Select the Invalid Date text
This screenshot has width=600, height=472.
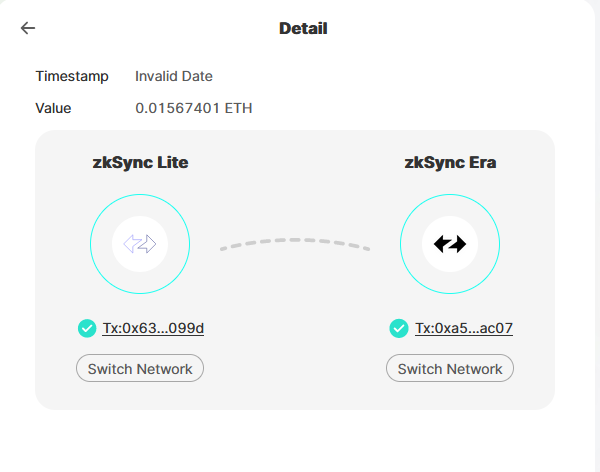[174, 76]
